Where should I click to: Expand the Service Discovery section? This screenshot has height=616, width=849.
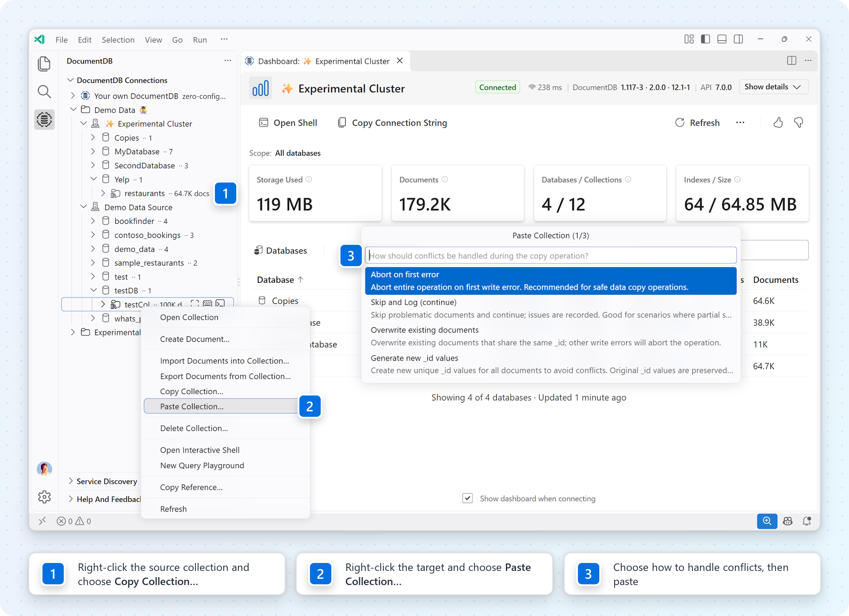[x=71, y=481]
